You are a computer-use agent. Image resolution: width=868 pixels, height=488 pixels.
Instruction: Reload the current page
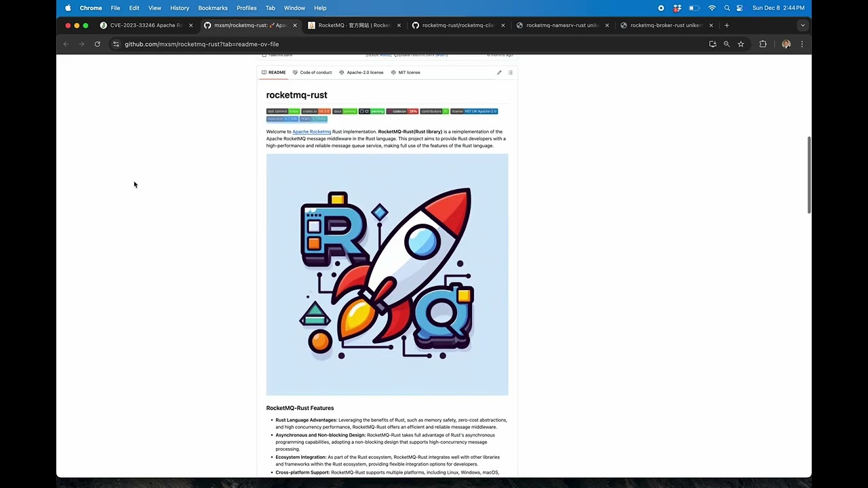(x=97, y=44)
